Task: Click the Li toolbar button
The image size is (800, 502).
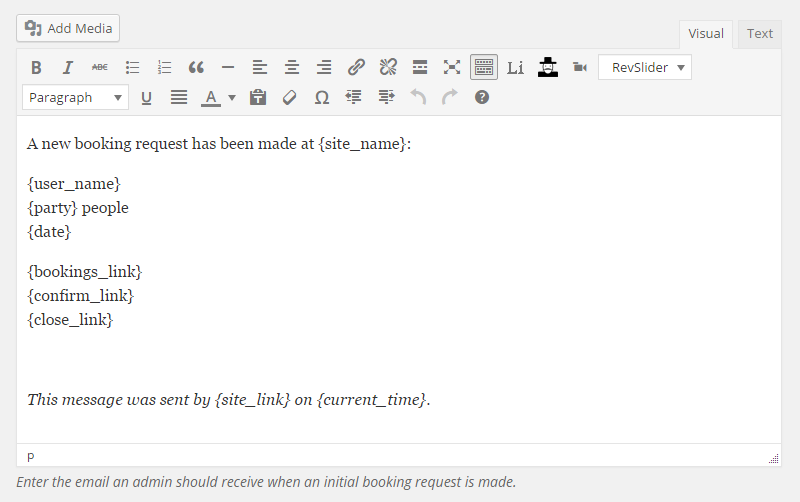Action: click(x=515, y=67)
